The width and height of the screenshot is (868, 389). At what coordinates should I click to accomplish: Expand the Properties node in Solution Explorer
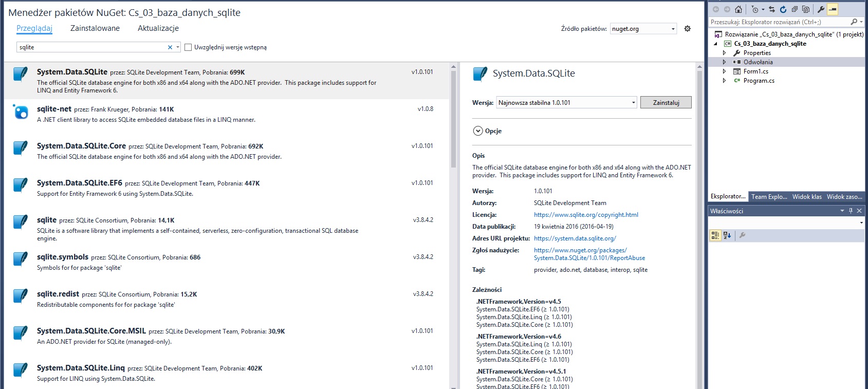[x=724, y=53]
